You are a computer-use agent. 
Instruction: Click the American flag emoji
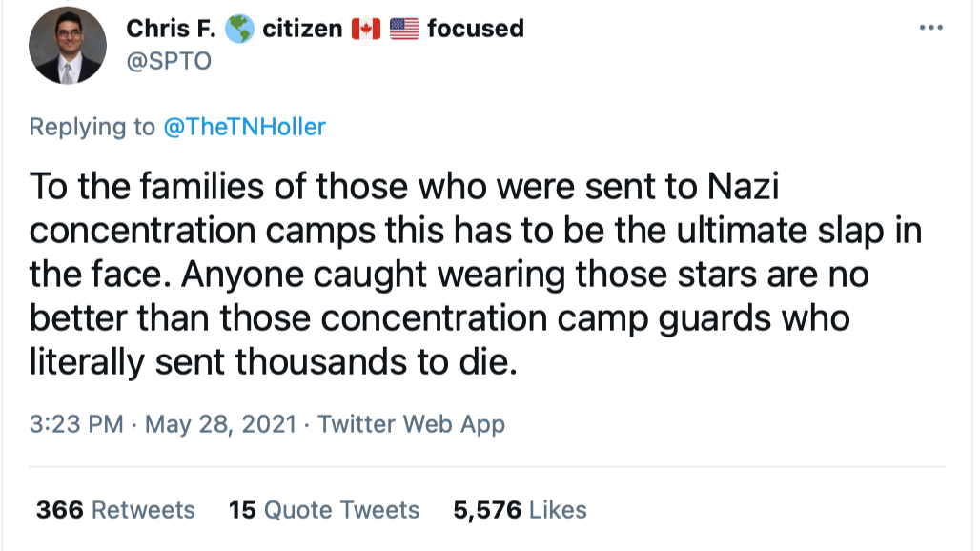(404, 29)
